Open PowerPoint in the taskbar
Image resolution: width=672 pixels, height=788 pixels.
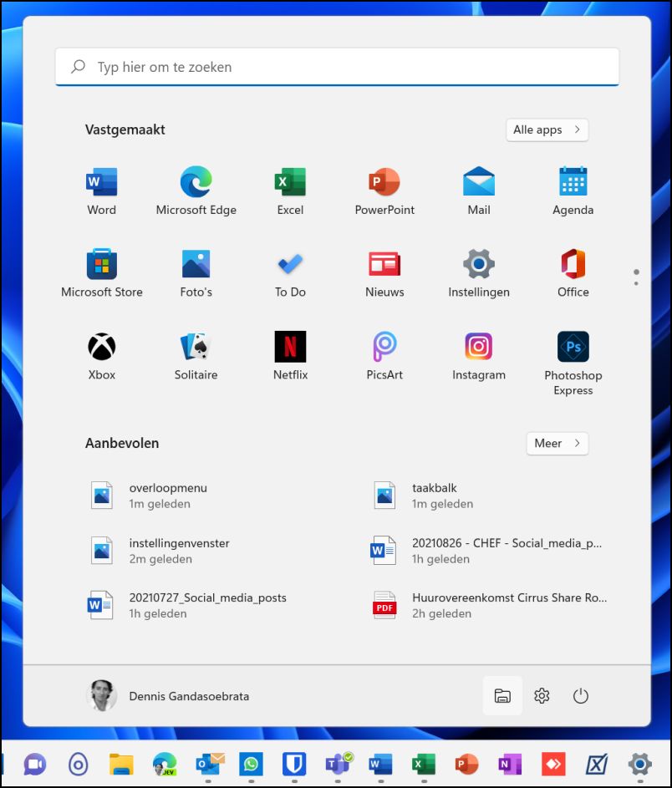pos(467,765)
